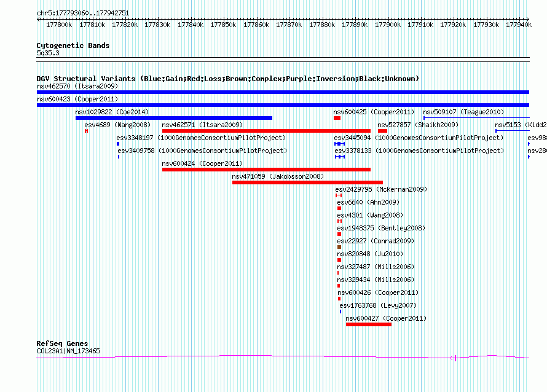547x392 pixels.
Task: Click the red square under esv6640
Action: pyautogui.click(x=339, y=208)
